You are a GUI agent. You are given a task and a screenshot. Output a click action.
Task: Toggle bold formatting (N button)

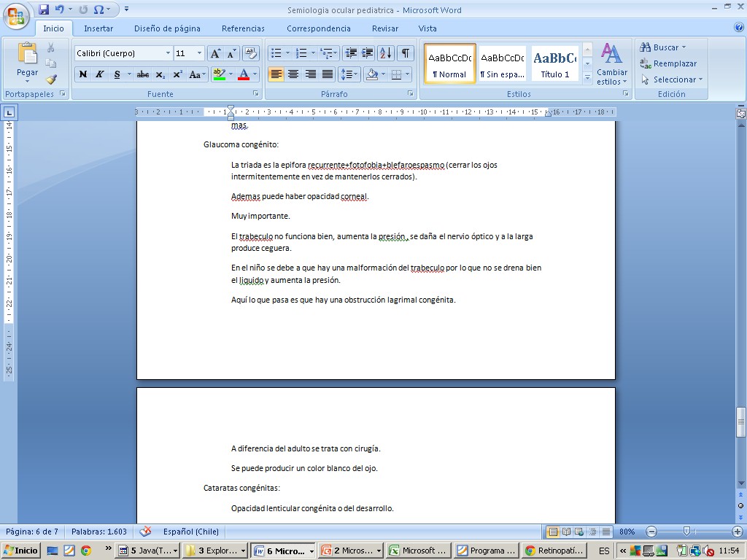tap(83, 74)
